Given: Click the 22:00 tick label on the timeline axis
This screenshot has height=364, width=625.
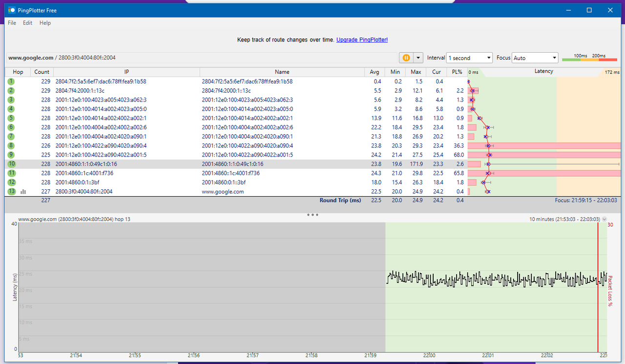Looking at the screenshot, I should pyautogui.click(x=429, y=356).
